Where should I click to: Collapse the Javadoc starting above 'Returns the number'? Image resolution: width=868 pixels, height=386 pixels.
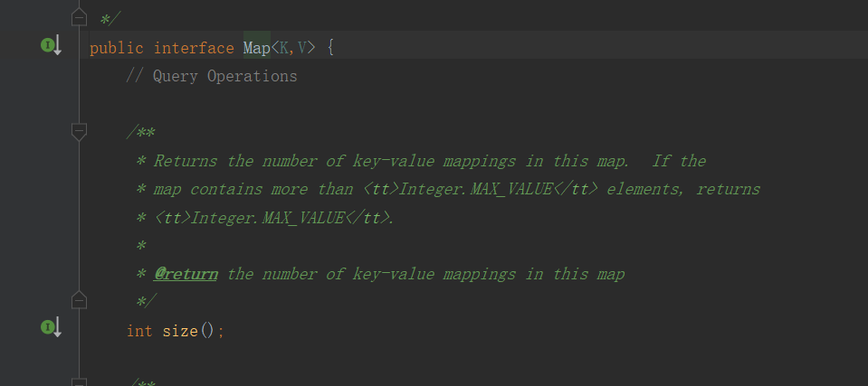tap(79, 132)
